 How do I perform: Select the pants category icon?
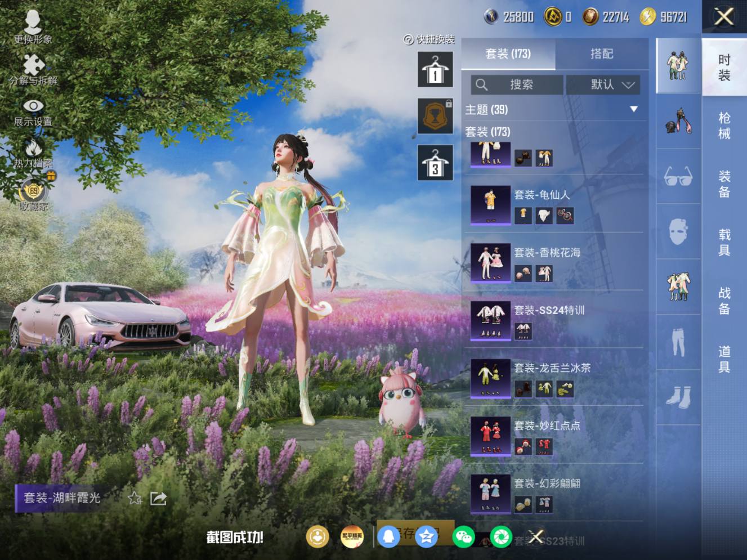pyautogui.click(x=678, y=342)
